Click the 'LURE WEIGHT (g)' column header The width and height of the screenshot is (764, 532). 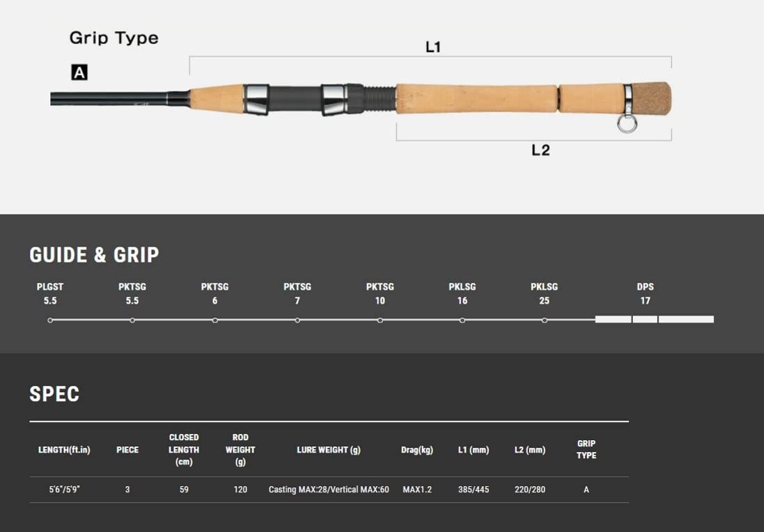(329, 450)
